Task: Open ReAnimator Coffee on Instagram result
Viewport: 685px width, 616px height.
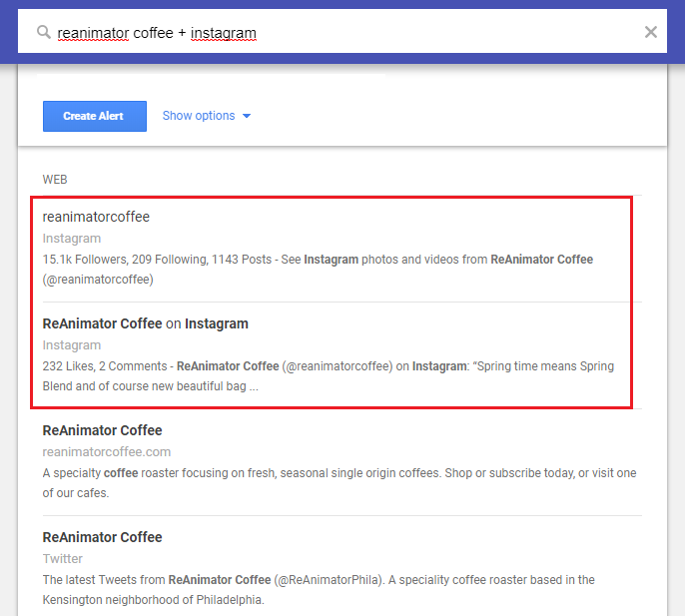Action: (146, 323)
